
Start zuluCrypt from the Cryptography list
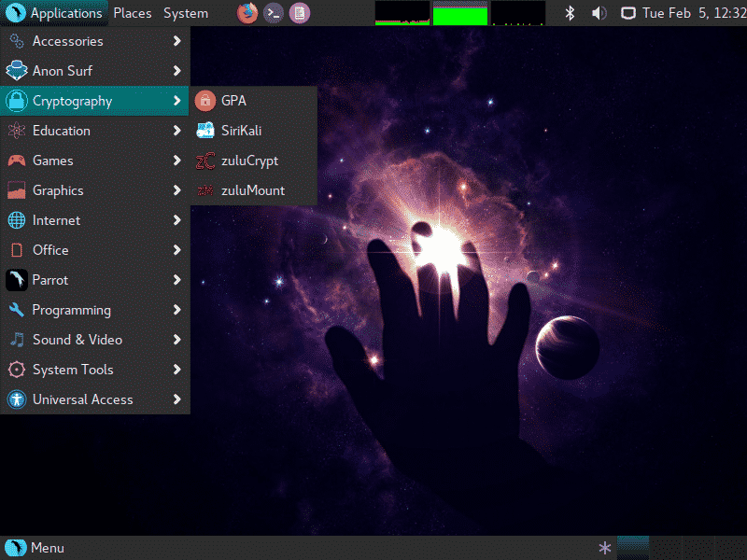pyautogui.click(x=249, y=161)
